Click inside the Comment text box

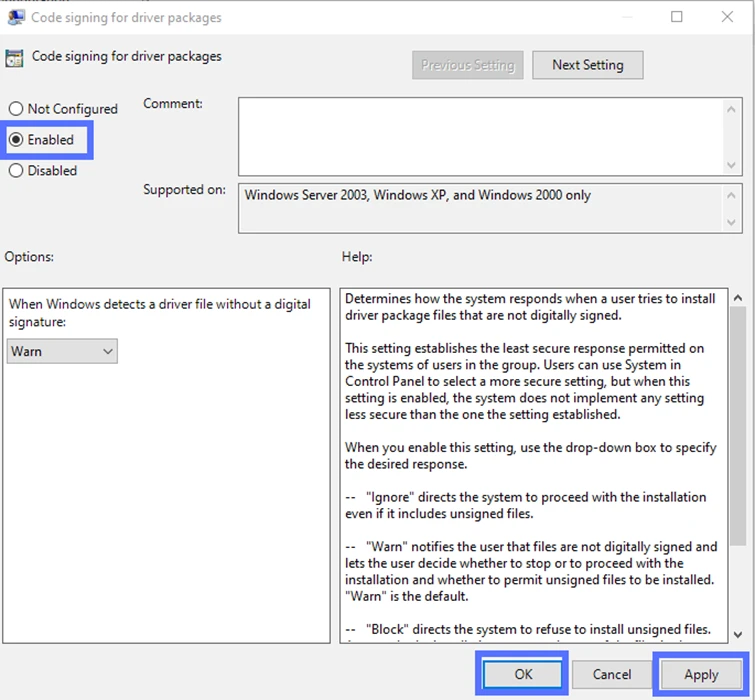[480, 136]
